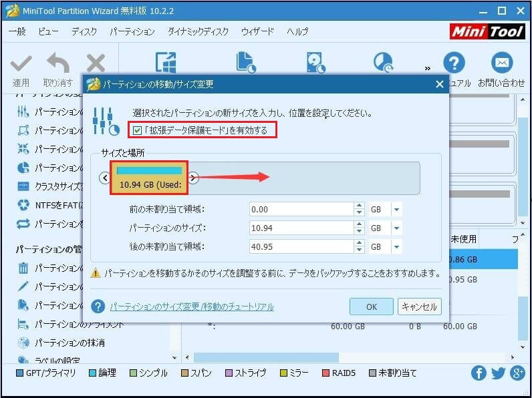532x398 pixels.
Task: Click the GPT/プライマリ legend swatch
Action: click(19, 373)
